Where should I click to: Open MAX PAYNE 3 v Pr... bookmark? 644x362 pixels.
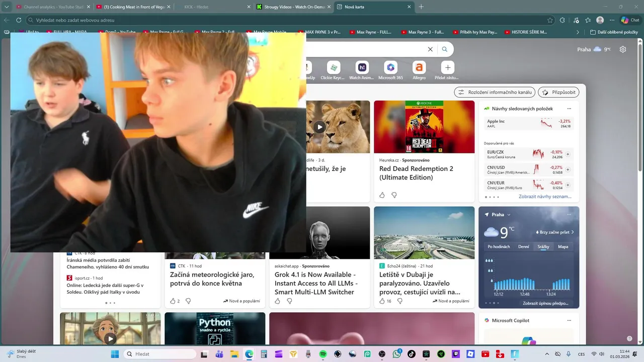(319, 32)
